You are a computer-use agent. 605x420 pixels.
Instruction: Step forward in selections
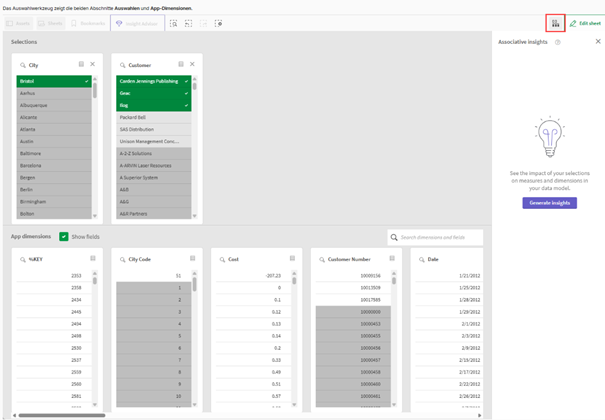[203, 24]
